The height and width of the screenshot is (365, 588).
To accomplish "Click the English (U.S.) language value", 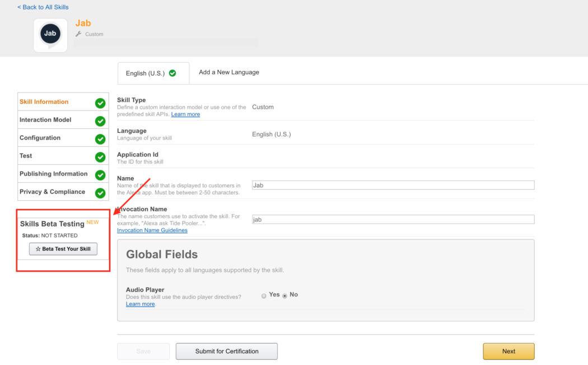I will [x=272, y=134].
